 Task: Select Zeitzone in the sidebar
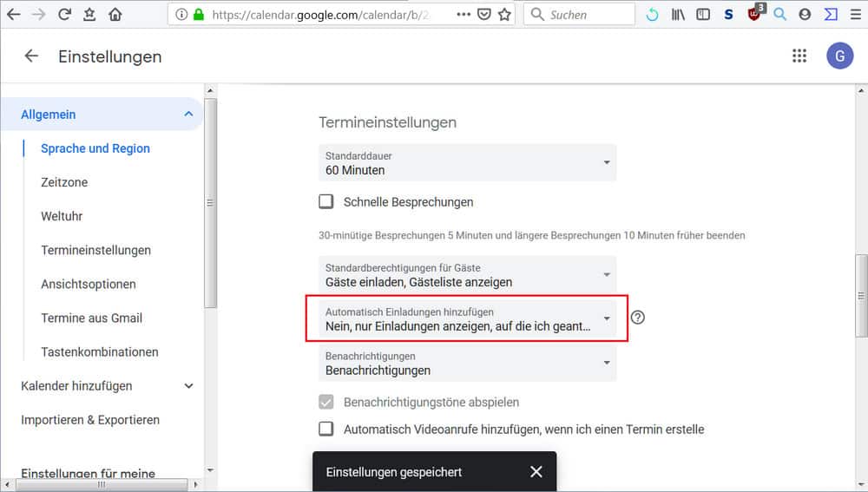[64, 182]
